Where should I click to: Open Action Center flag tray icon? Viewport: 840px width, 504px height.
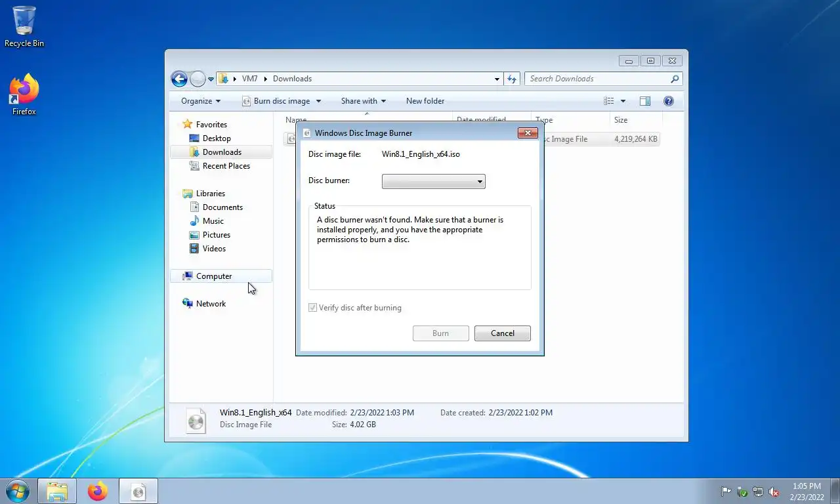coord(726,492)
